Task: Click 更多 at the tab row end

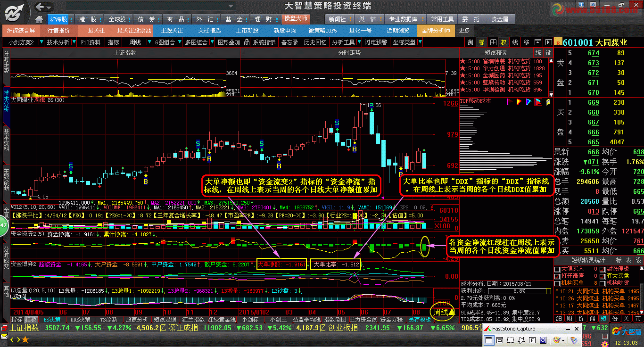Action: point(464,31)
